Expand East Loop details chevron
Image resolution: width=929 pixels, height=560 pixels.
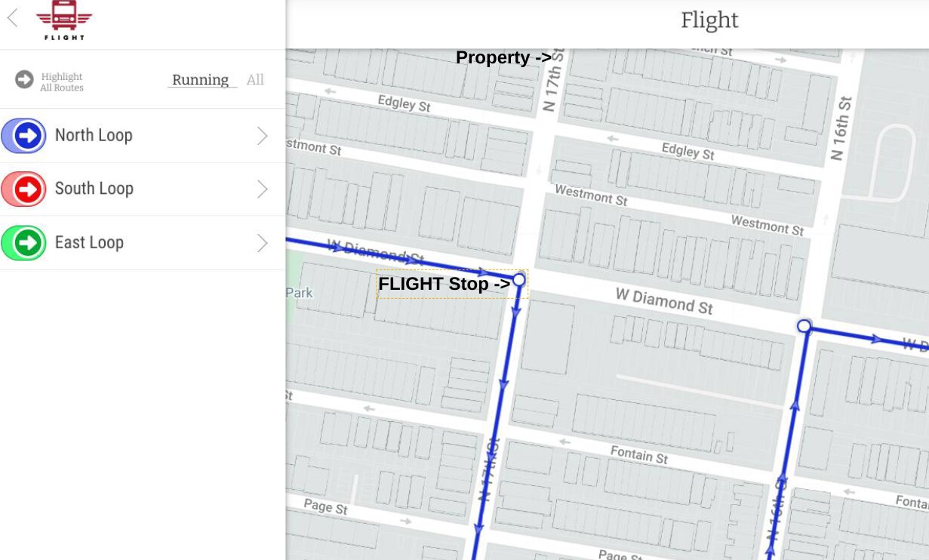(262, 243)
